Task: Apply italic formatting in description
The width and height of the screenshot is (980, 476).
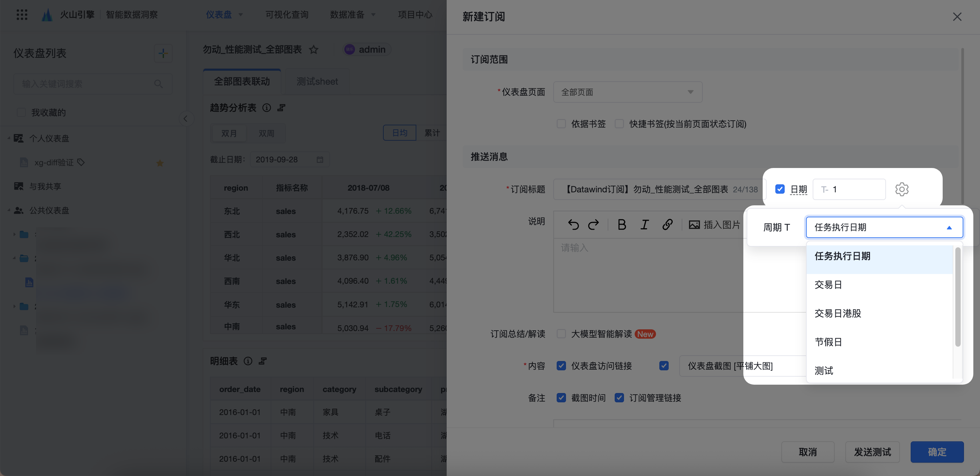Action: pos(644,224)
